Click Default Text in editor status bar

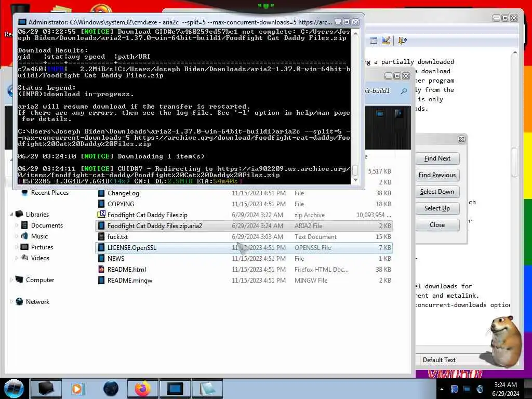click(x=439, y=360)
